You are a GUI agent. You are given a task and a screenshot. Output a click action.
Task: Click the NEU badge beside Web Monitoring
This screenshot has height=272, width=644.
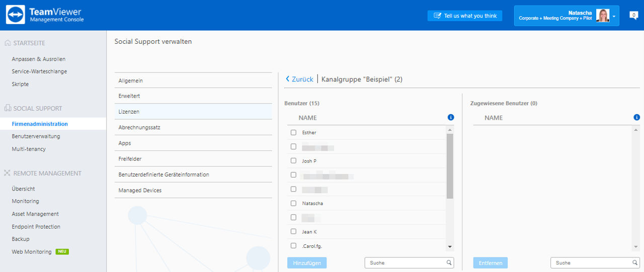pos(62,251)
